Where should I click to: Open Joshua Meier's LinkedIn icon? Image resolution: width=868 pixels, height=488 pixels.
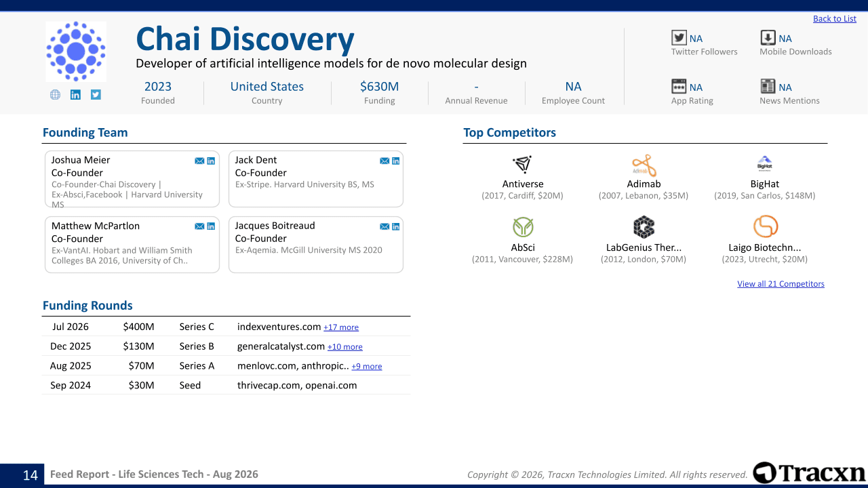pos(211,161)
